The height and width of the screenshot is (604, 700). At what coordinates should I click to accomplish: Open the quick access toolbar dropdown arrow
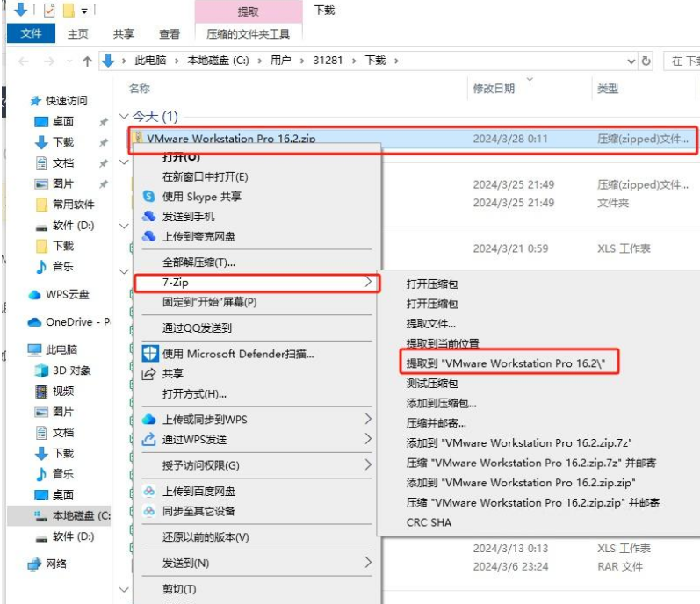[x=84, y=11]
